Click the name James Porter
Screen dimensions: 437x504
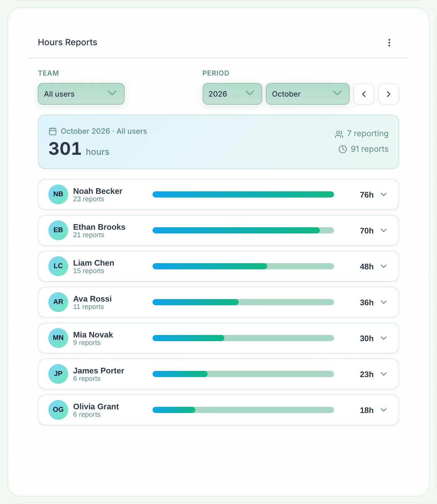99,371
